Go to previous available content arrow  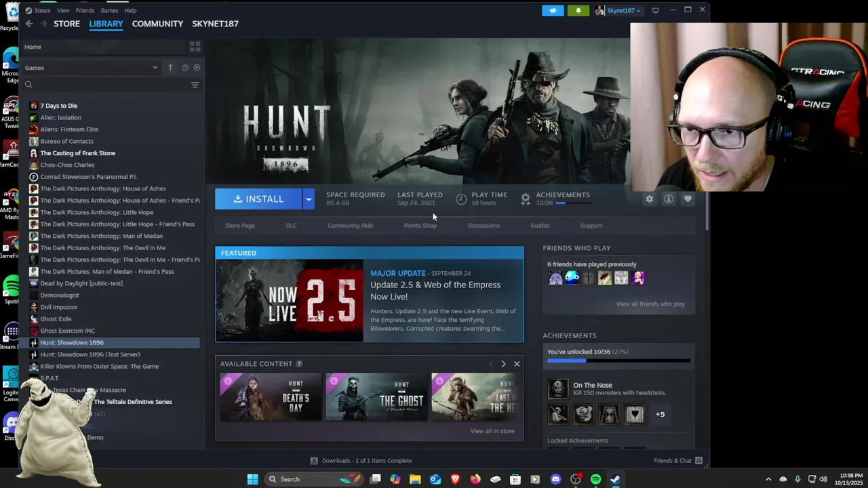click(x=491, y=364)
